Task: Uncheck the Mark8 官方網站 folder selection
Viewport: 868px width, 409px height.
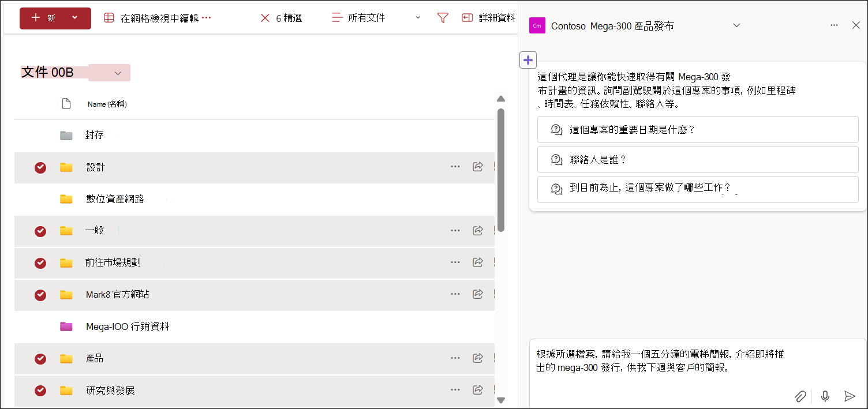Action: [40, 295]
